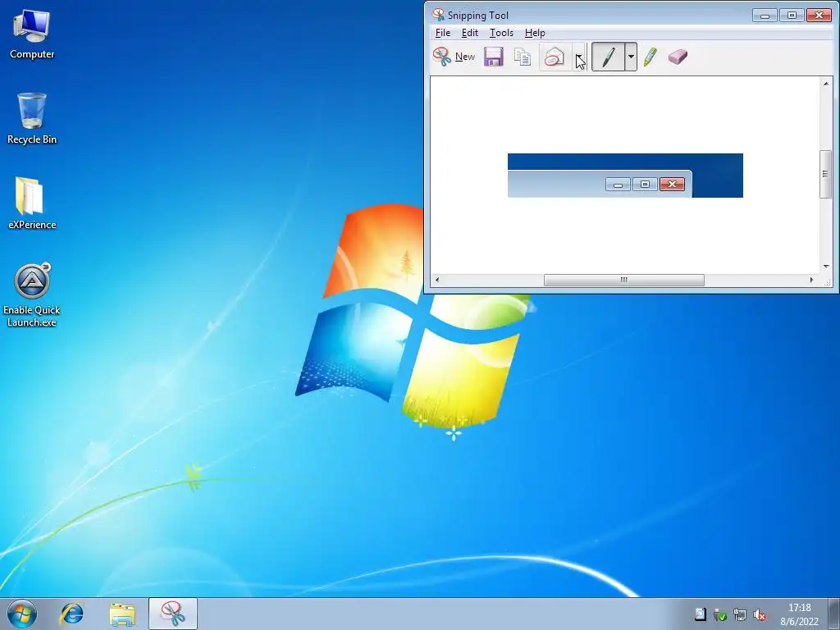840x630 pixels.
Task: Click the vertical scrollbar thumb in Snipping Tool
Action: point(825,174)
